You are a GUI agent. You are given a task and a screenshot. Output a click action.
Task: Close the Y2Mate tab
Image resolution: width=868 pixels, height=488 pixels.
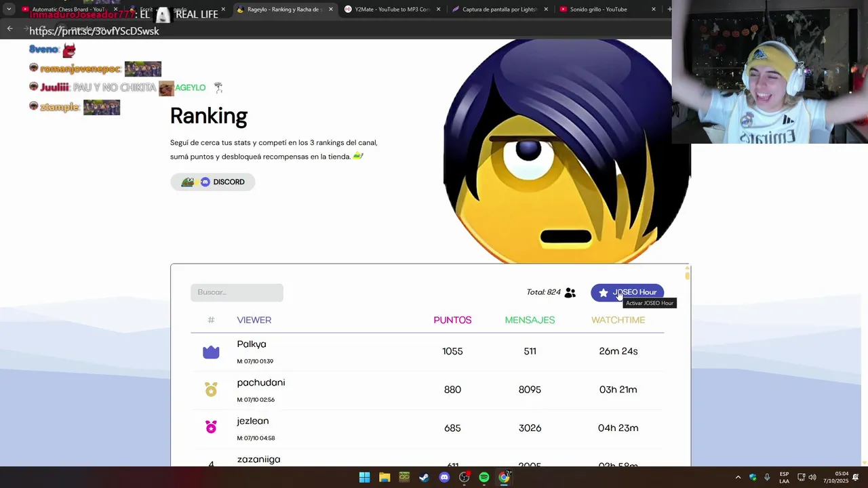438,9
